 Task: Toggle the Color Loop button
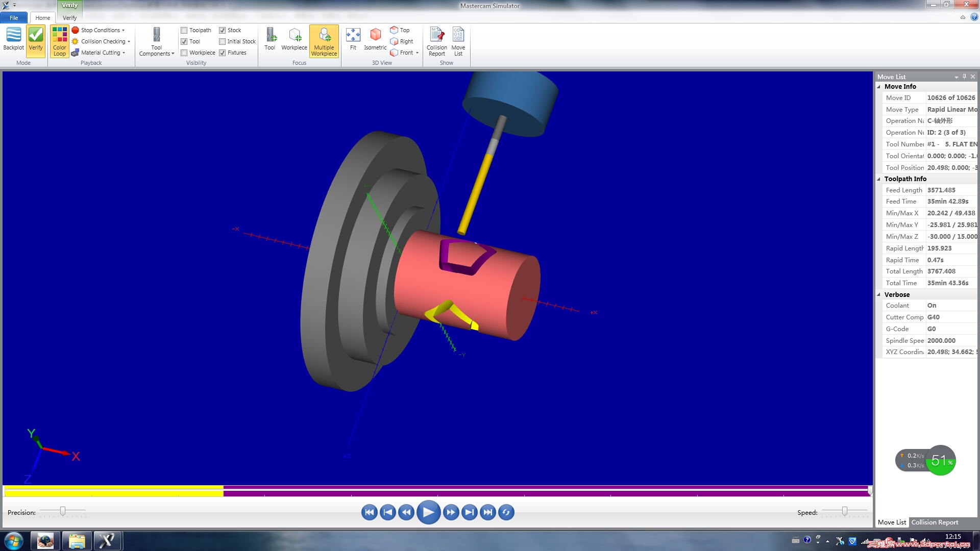59,41
